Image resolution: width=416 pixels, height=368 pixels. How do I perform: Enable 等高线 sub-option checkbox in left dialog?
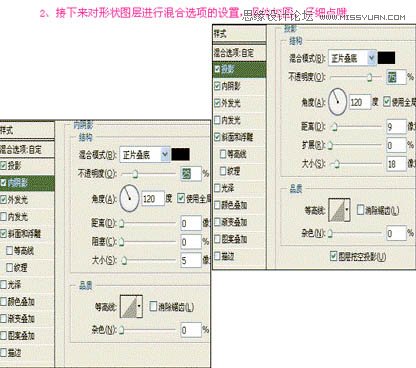[10, 250]
